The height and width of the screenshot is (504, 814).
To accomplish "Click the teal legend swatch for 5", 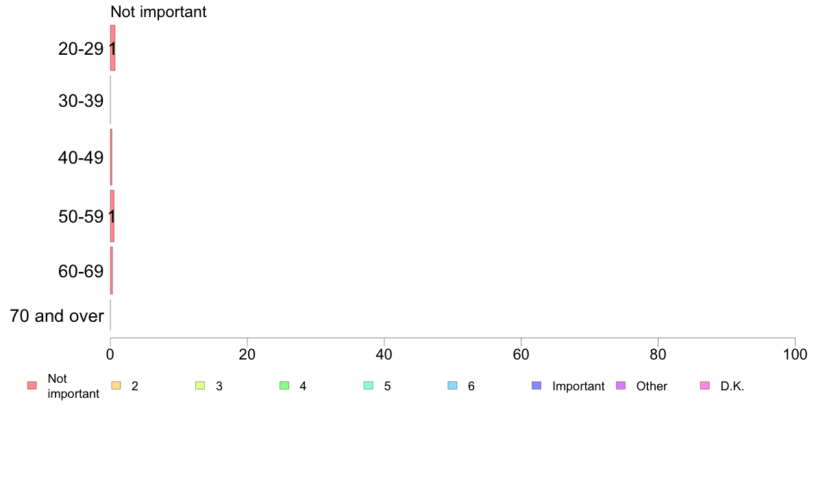I will (369, 385).
